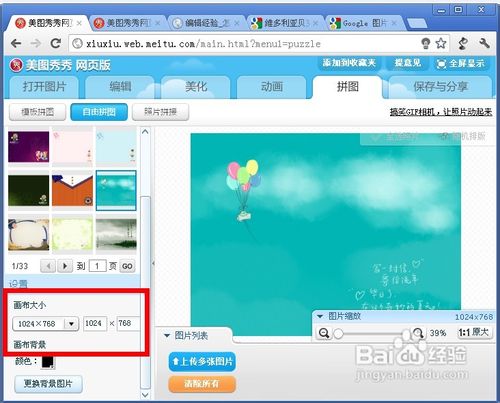Click the address bar URL field
Image resolution: width=500 pixels, height=403 pixels.
(x=245, y=44)
